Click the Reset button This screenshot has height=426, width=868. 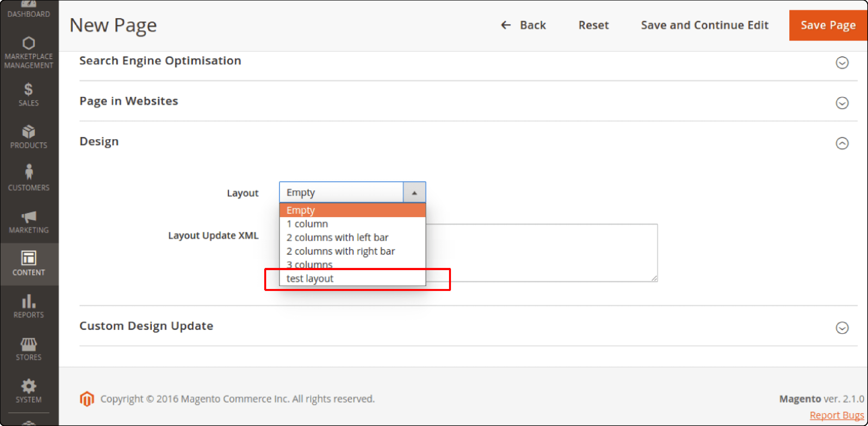click(593, 25)
